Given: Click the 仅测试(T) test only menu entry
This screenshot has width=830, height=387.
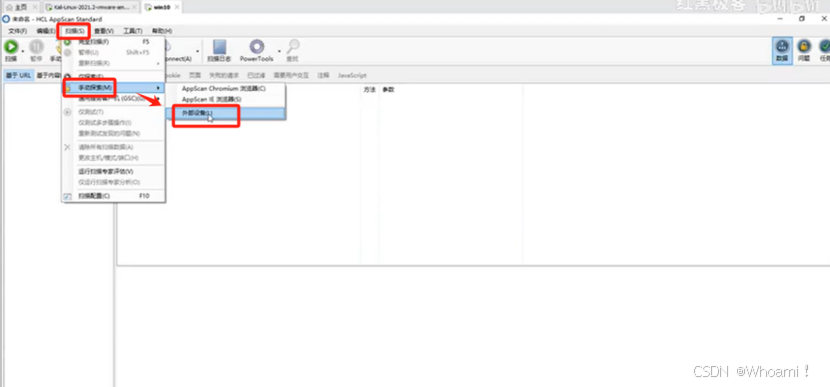Looking at the screenshot, I should coord(114,112).
